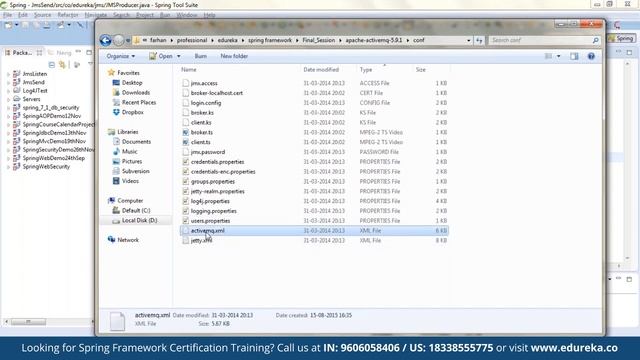
Task: Select SpringWebSecurity project in Package Explorer
Action: 46,167
